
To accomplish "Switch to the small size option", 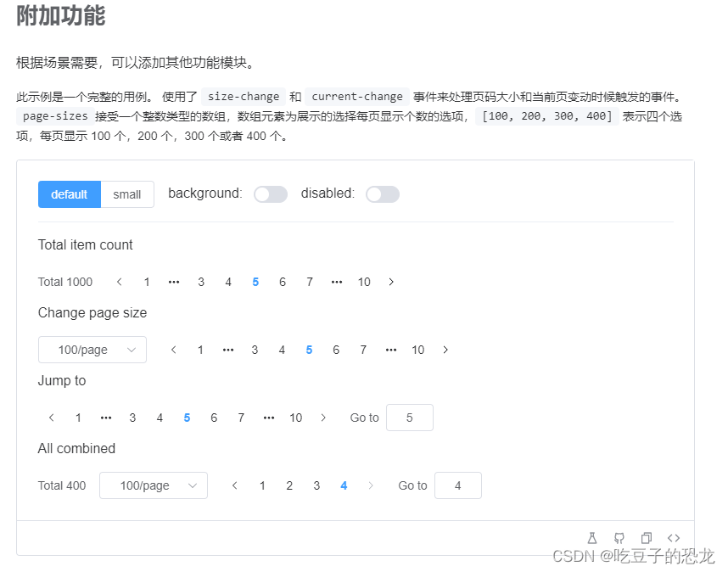I will [x=126, y=193].
